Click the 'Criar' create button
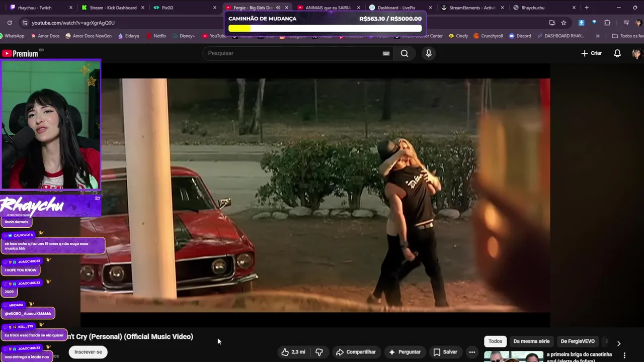 point(592,53)
